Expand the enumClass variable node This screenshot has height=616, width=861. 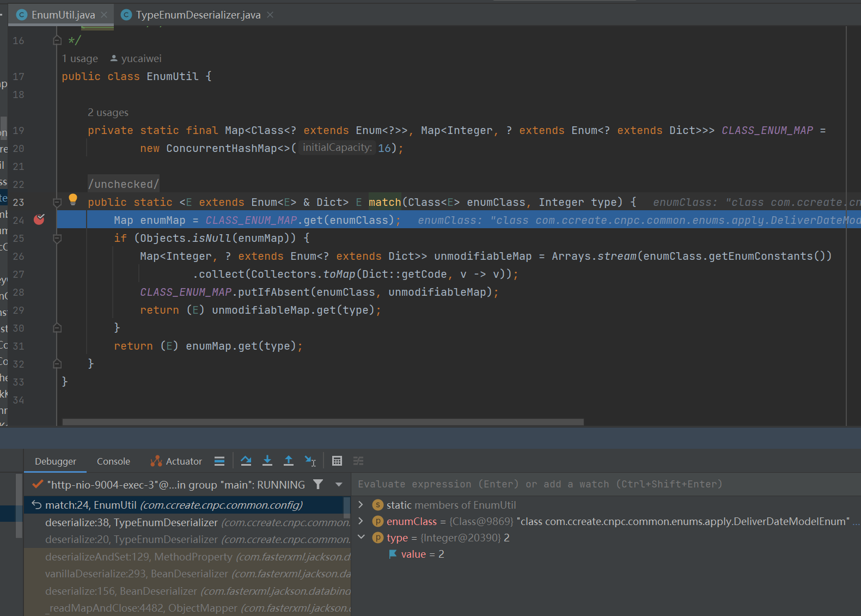(x=361, y=521)
